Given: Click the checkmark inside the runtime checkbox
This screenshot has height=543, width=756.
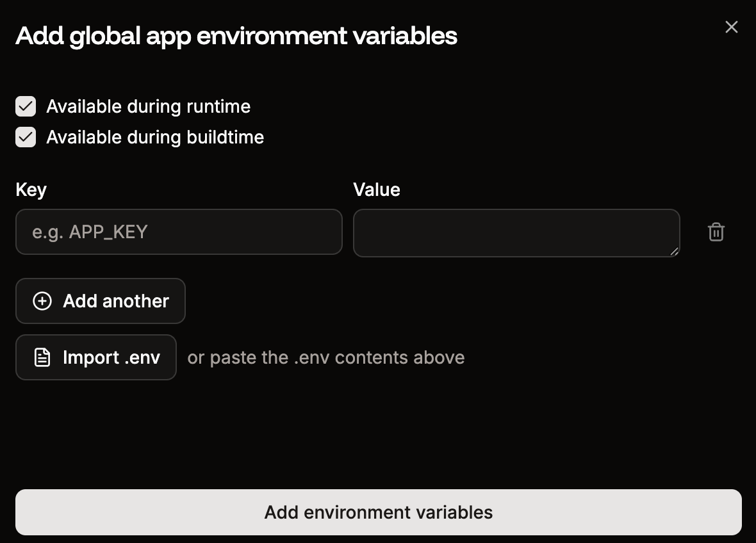Looking at the screenshot, I should (x=26, y=106).
